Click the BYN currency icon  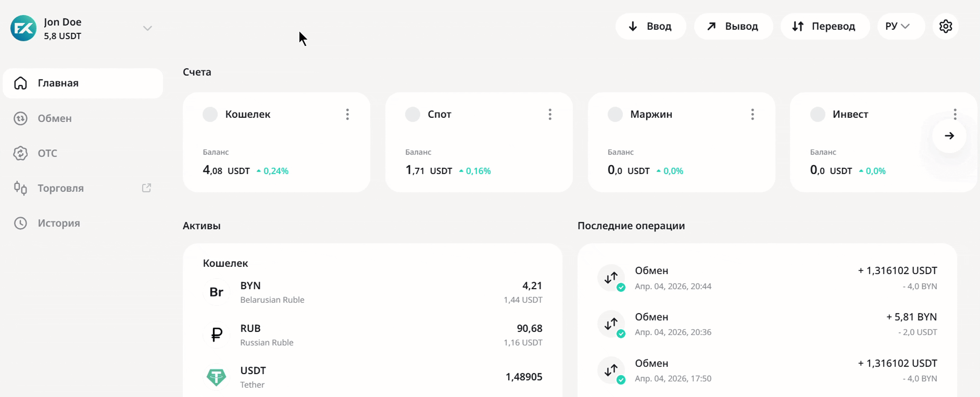(x=217, y=292)
